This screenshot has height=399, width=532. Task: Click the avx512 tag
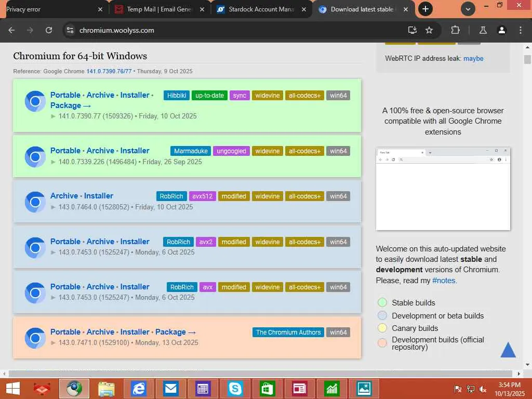202,196
